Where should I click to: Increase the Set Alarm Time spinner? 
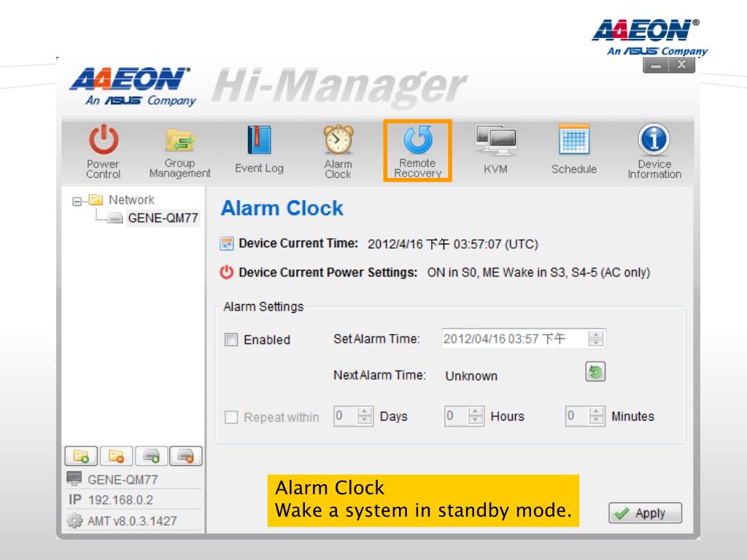(x=595, y=334)
